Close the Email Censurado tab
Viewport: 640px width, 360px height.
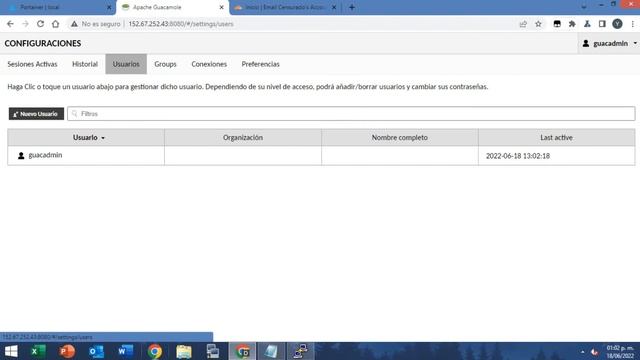click(334, 7)
